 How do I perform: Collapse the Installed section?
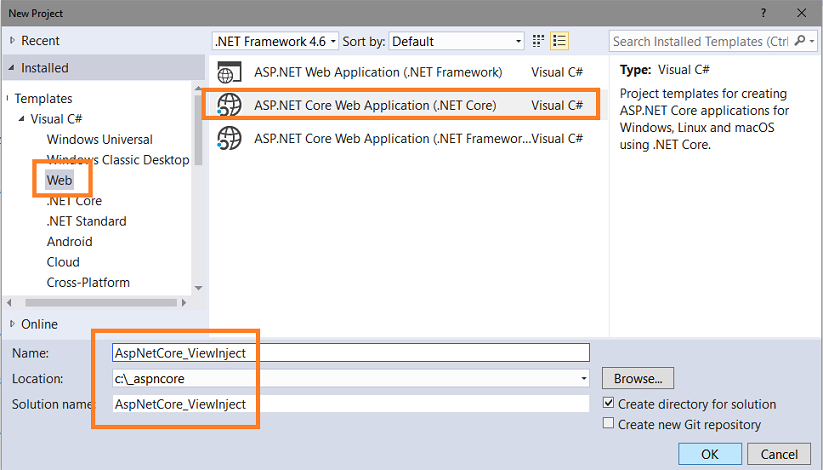[x=12, y=68]
